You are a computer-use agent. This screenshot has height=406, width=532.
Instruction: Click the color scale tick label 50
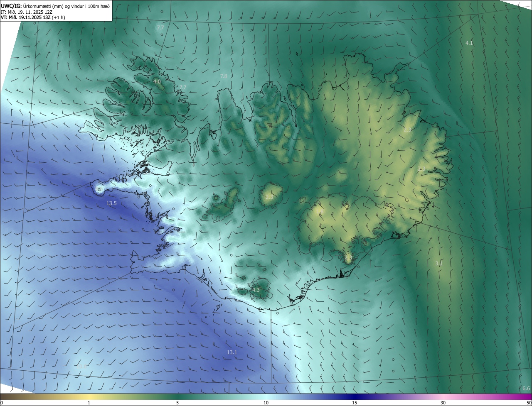(x=529, y=403)
